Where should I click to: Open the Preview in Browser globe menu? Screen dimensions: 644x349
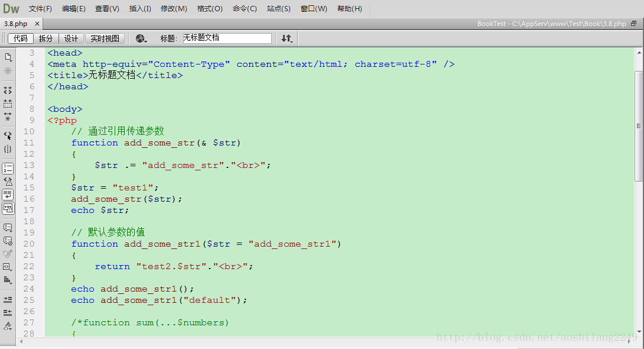point(141,38)
